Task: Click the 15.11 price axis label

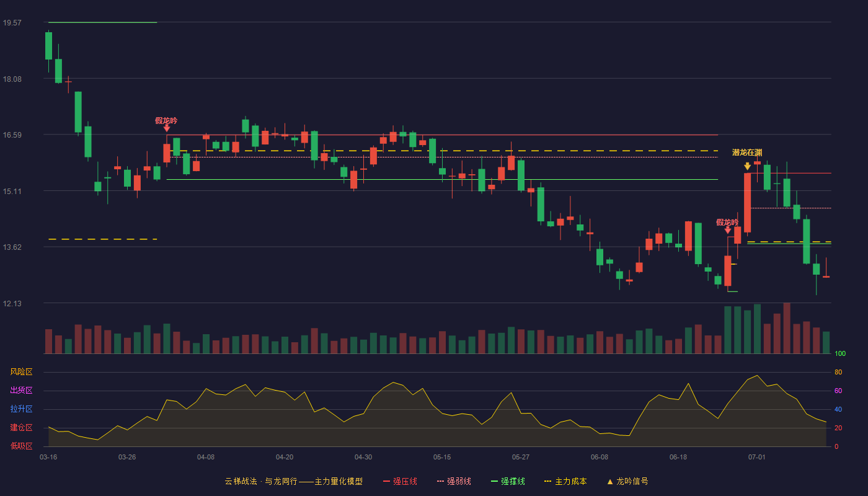Action: [12, 192]
